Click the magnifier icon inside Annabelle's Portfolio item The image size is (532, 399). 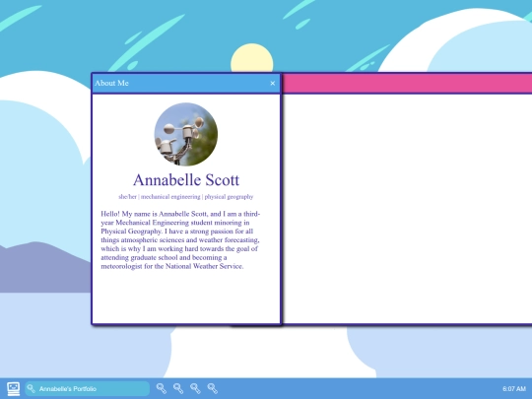tap(32, 388)
